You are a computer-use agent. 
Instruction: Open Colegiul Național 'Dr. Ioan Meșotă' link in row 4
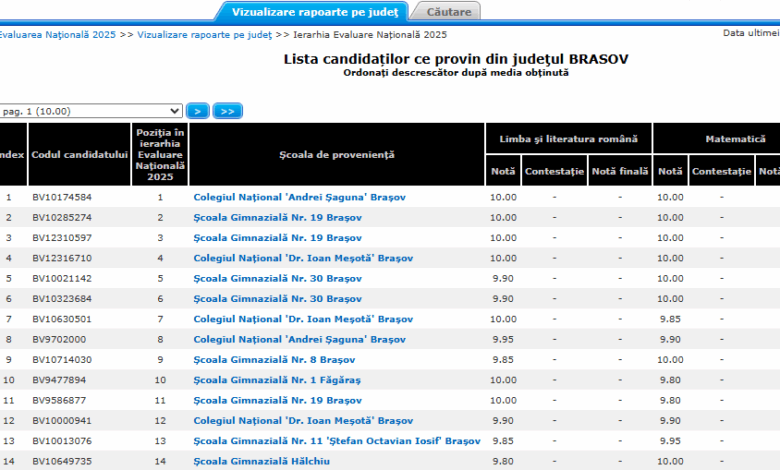coord(302,258)
